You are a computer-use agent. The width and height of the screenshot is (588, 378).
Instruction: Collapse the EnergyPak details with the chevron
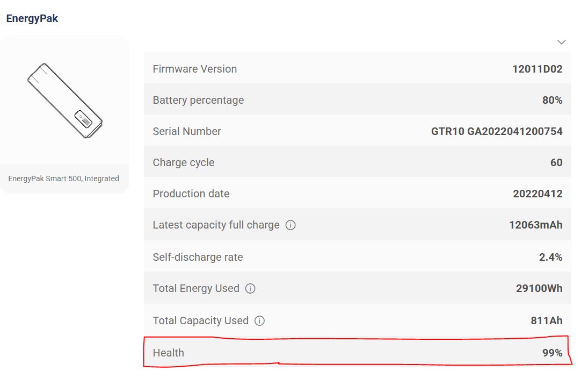tap(562, 42)
